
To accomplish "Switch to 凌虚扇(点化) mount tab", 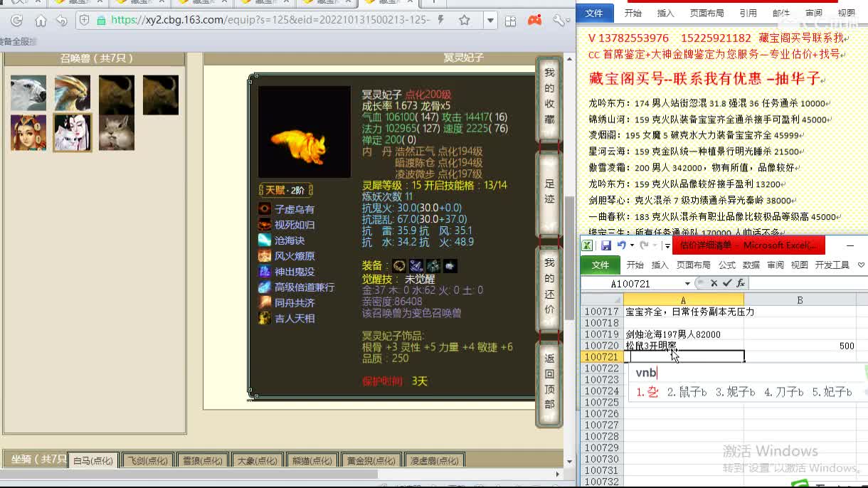I will pos(433,460).
